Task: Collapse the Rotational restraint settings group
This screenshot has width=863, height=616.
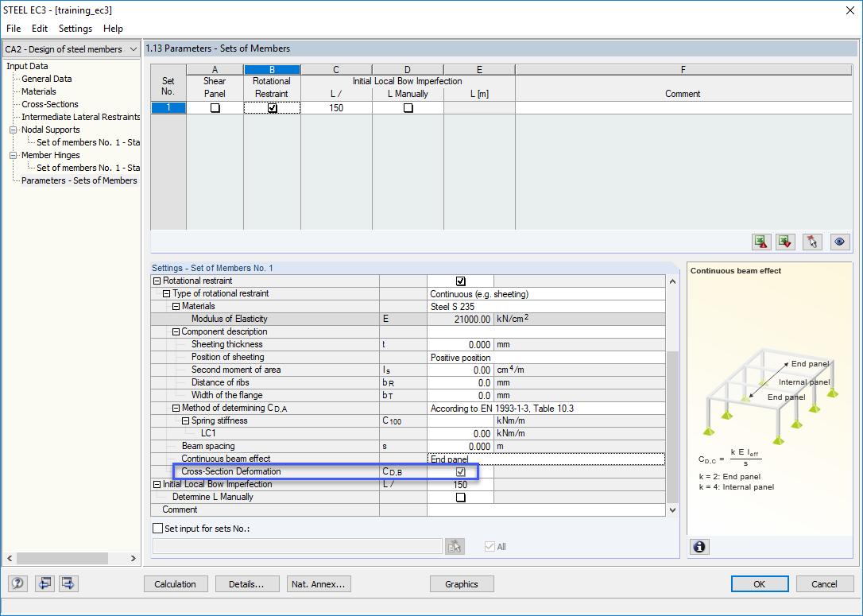Action: 157,281
